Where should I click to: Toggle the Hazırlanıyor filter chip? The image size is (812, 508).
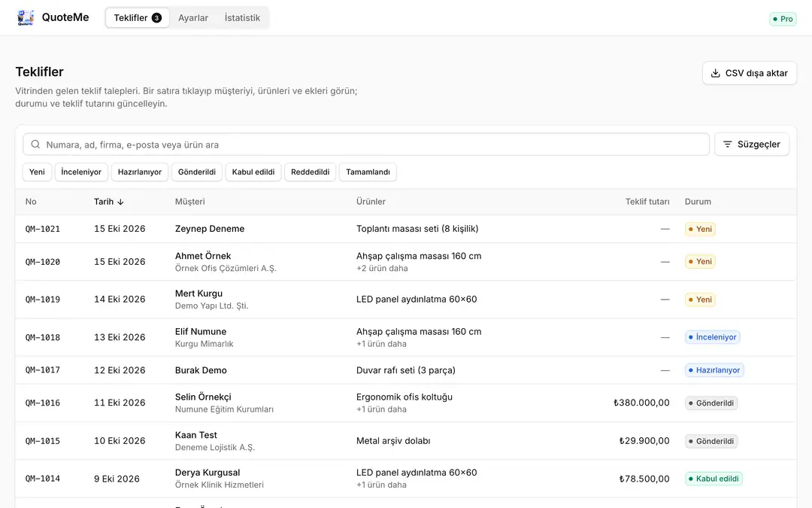(139, 172)
